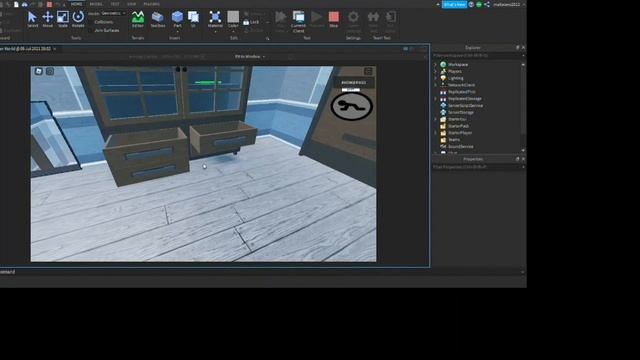The image size is (640, 360).
Task: Click the chat icon in game viewport
Action: click(50, 71)
